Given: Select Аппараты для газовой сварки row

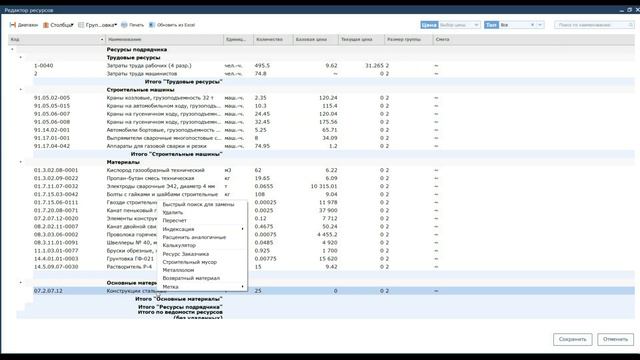Looking at the screenshot, I should tap(334, 146).
